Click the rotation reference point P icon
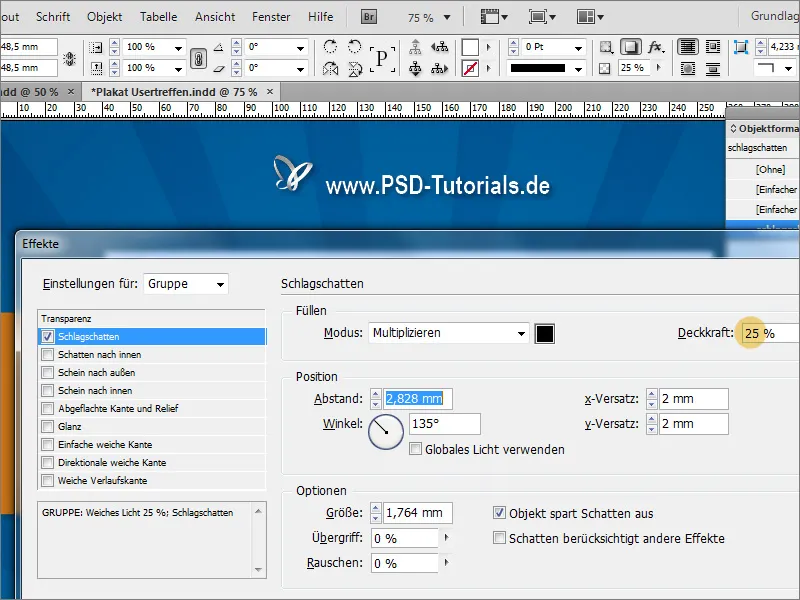This screenshot has width=800, height=600. pyautogui.click(x=382, y=58)
